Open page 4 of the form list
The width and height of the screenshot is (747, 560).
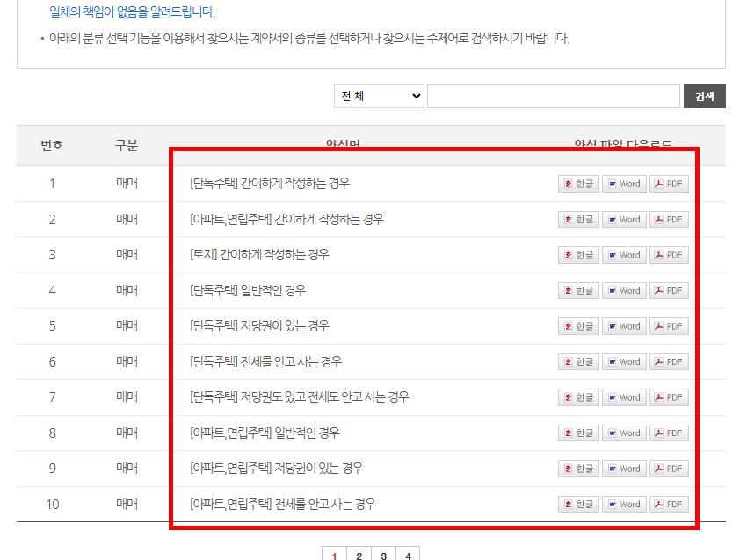click(408, 555)
